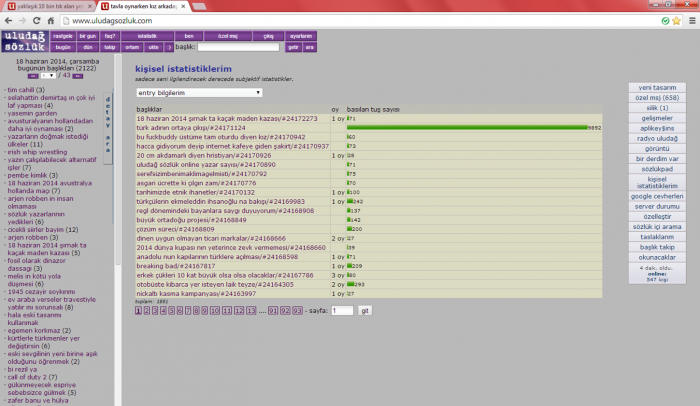Click the forward browser arrow

(x=22, y=21)
